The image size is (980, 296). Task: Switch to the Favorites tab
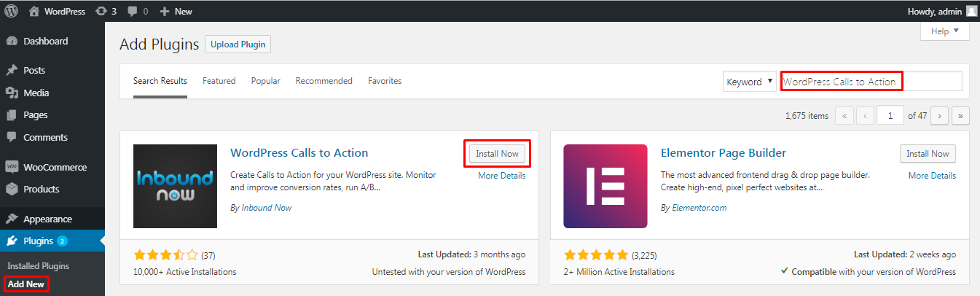point(385,81)
